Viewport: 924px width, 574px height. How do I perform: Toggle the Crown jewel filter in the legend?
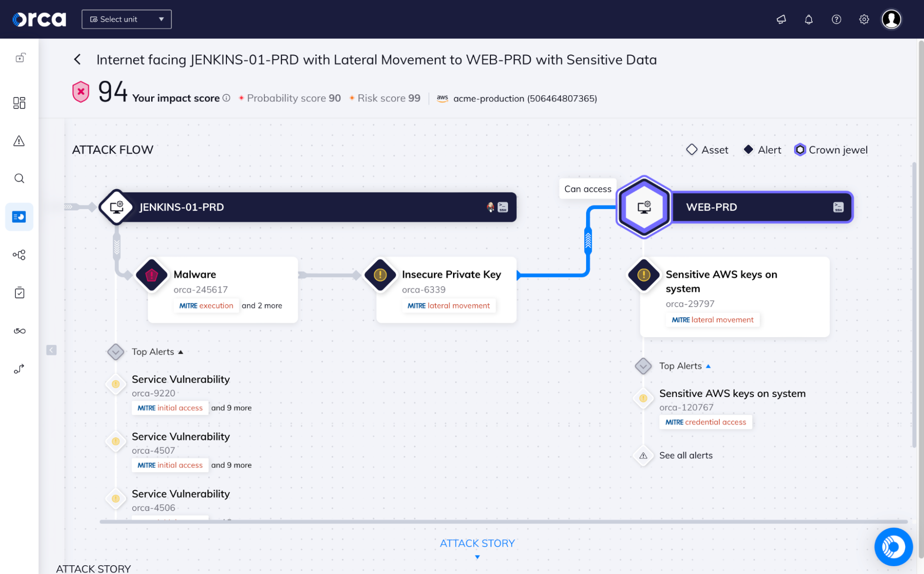pos(830,149)
